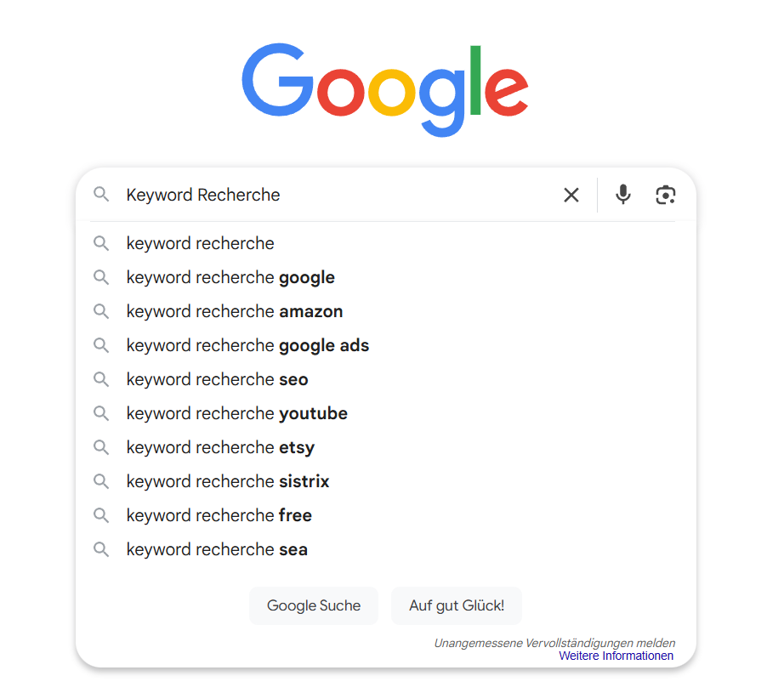
Task: Focus the search input containing 'Keyword Recherche'
Action: (x=340, y=195)
